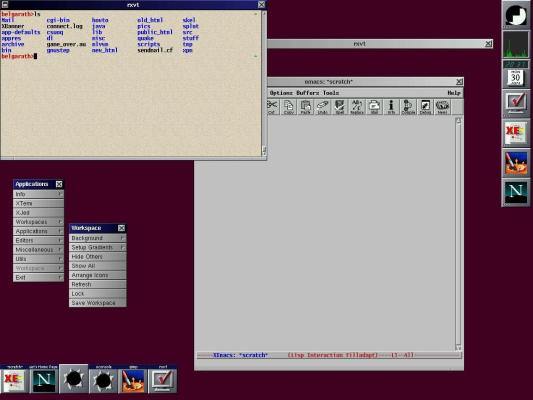Screen dimensions: 533x400
Task: Open the Help menu in XEmacs
Action: point(454,93)
